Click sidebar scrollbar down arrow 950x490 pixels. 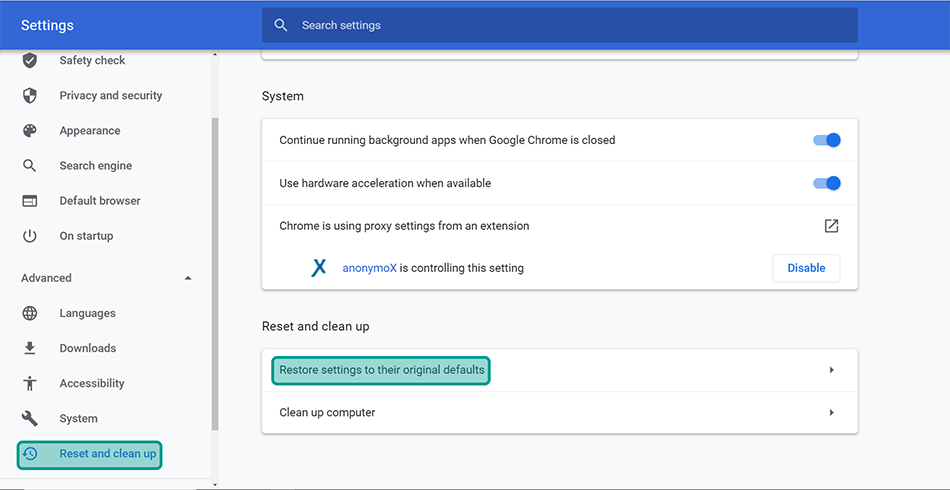pos(214,484)
